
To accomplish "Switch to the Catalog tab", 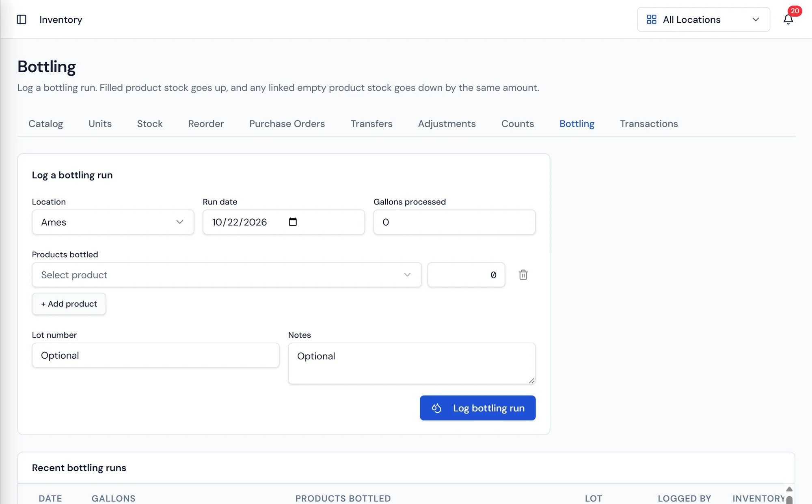I will click(x=45, y=124).
